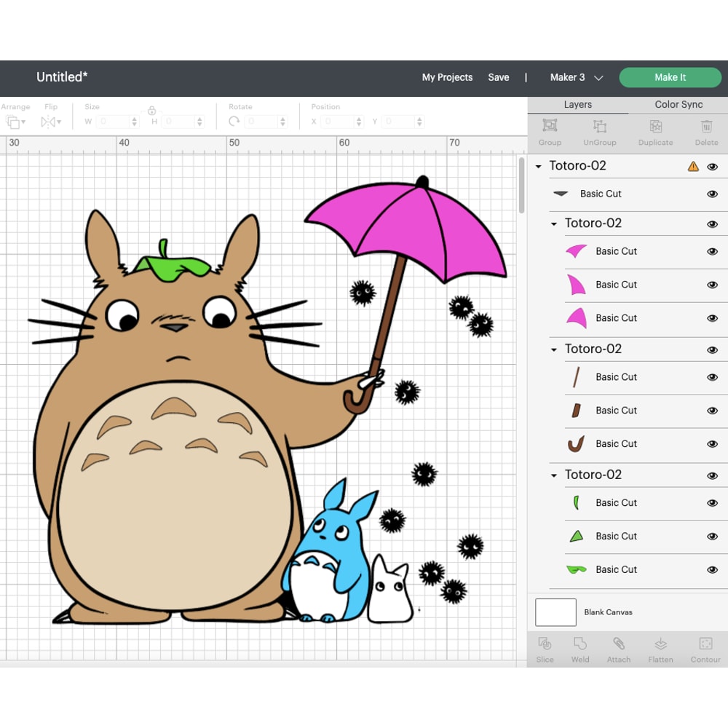Viewport: 728px width, 728px height.
Task: Click the Make It button
Action: 670,77
